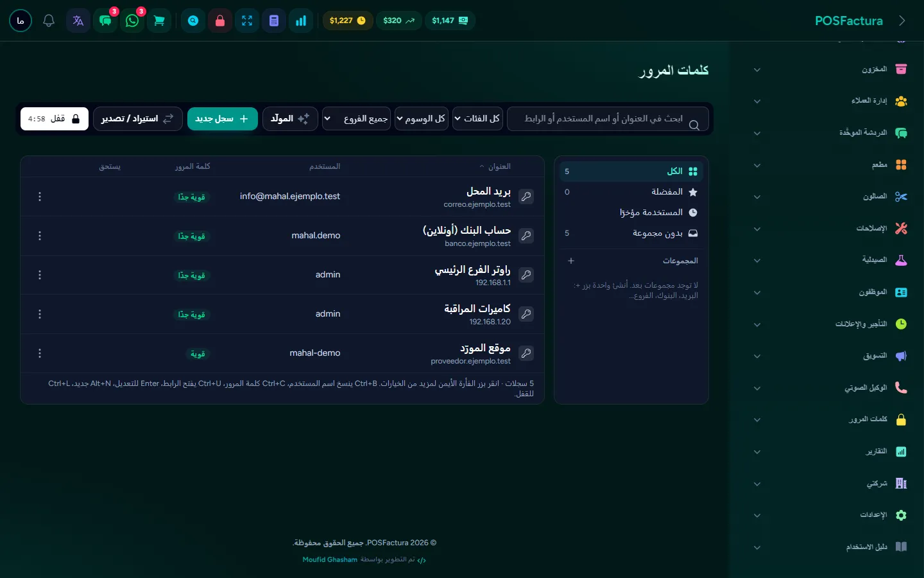
Task: Select the المفضلة favorites filter
Action: 631,192
